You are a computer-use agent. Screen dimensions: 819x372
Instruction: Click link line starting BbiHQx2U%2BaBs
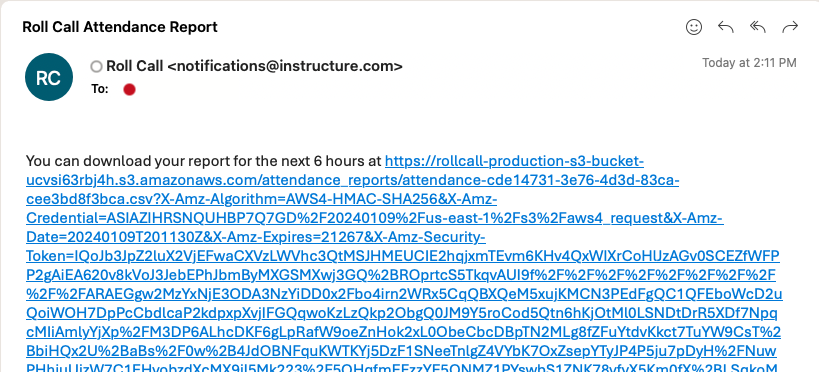point(401,351)
